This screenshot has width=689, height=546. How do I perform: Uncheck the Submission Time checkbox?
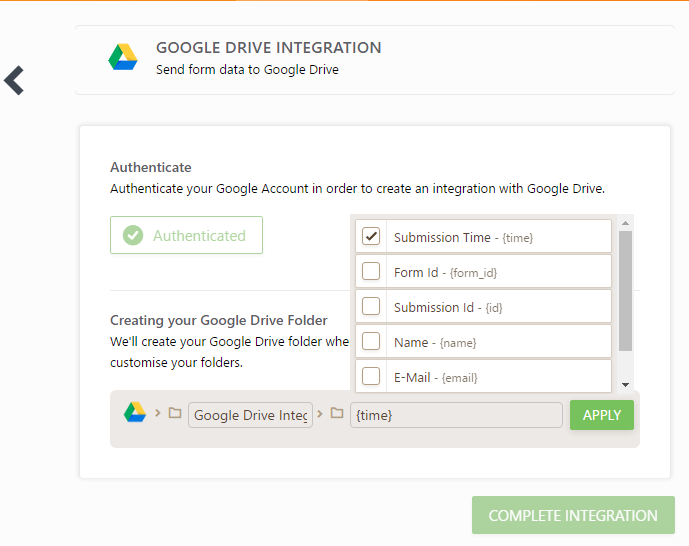pos(371,237)
